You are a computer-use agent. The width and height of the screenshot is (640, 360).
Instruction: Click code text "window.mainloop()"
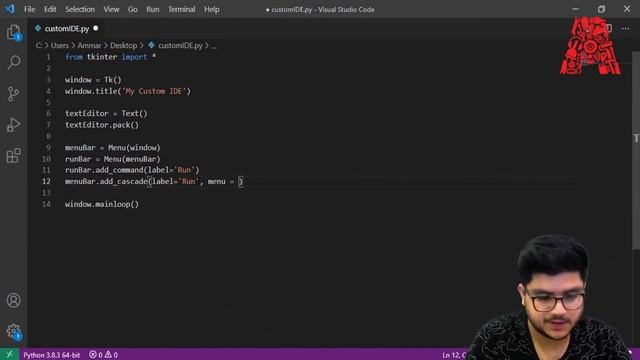[102, 204]
